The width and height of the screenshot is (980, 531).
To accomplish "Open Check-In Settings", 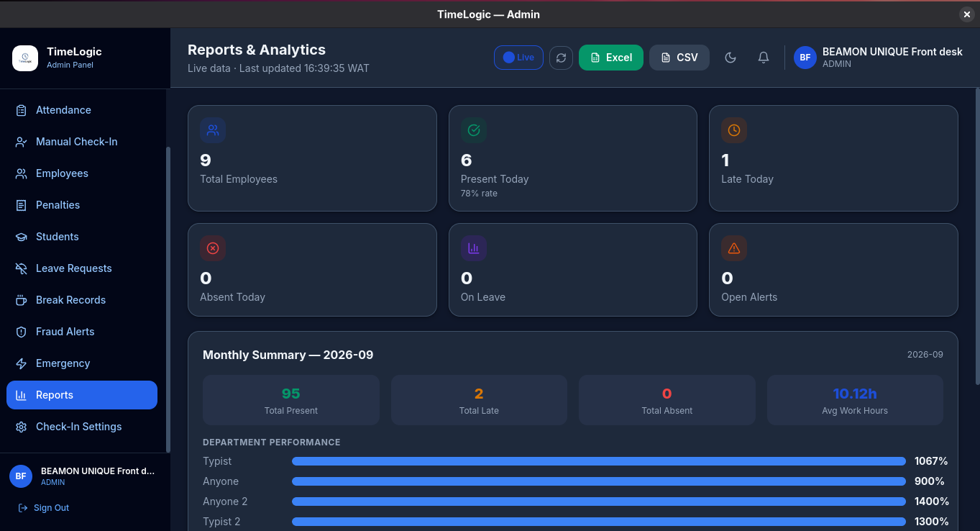I will pos(82,427).
